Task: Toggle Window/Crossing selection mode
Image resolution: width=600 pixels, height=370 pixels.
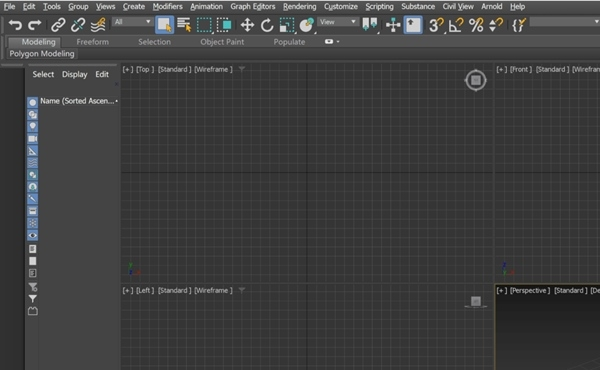Action: point(224,25)
